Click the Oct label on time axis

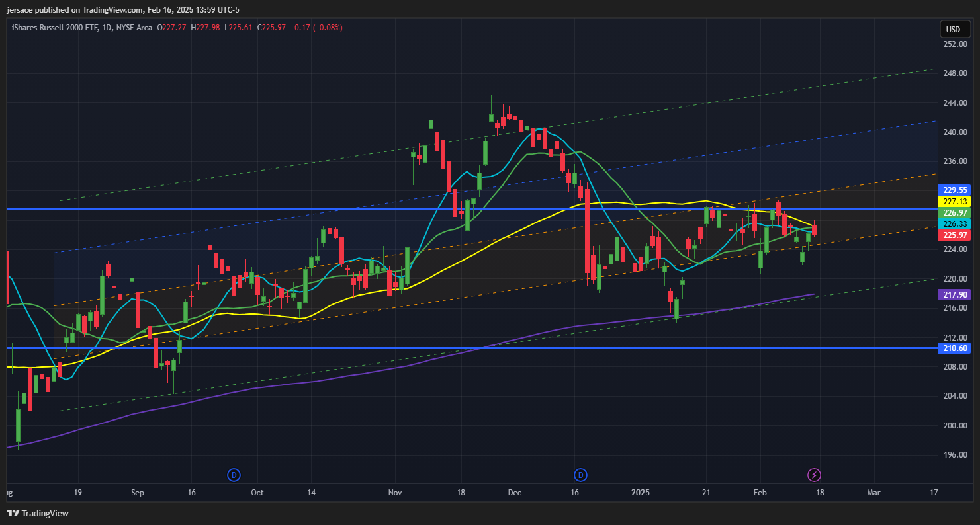click(257, 493)
